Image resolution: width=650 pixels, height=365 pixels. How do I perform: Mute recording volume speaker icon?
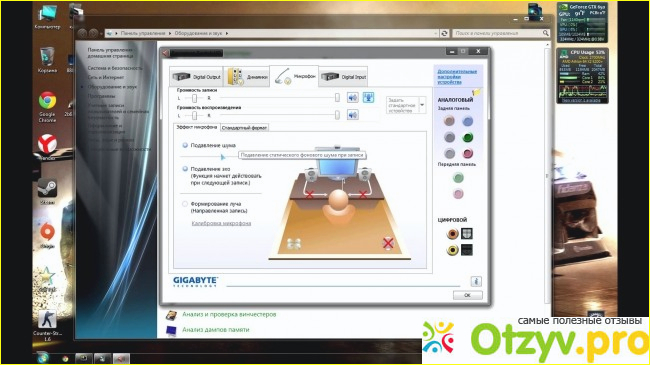(353, 97)
